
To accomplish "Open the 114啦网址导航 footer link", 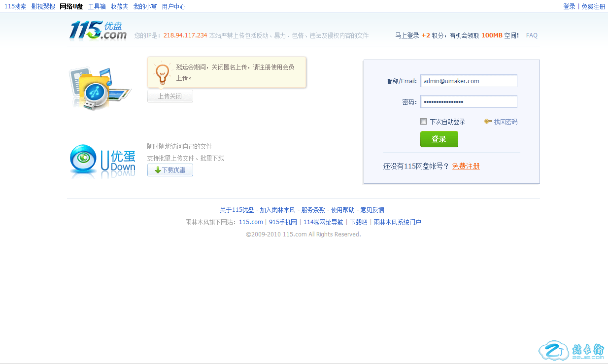I will (323, 222).
